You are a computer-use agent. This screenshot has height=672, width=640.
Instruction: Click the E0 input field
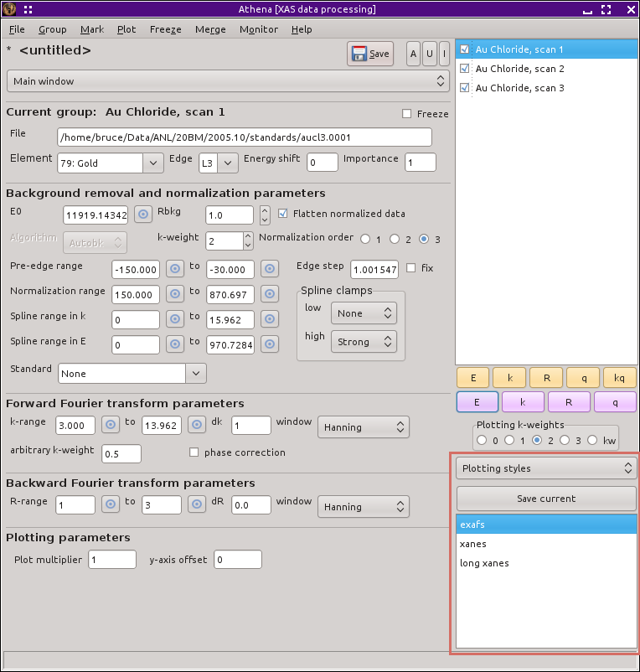[95, 215]
